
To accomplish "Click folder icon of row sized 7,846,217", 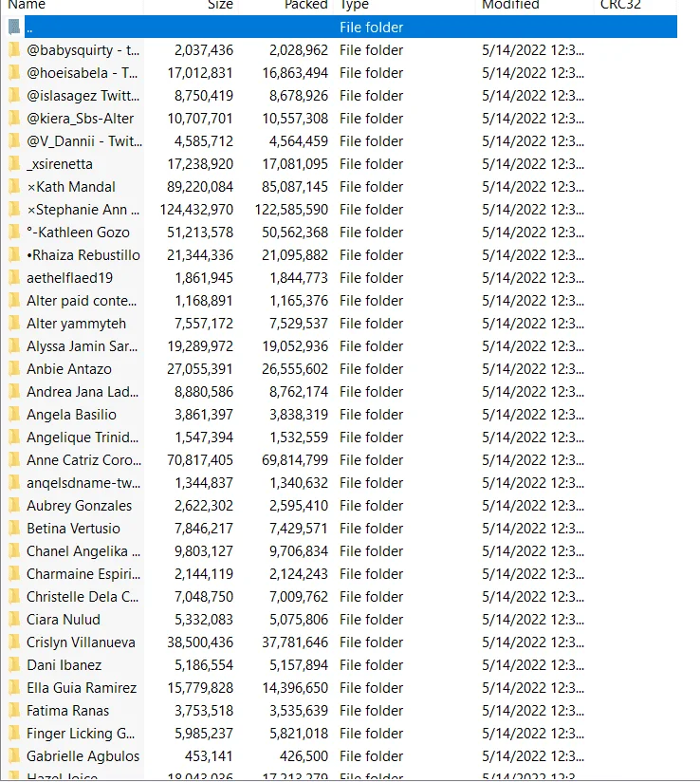I will click(x=14, y=529).
